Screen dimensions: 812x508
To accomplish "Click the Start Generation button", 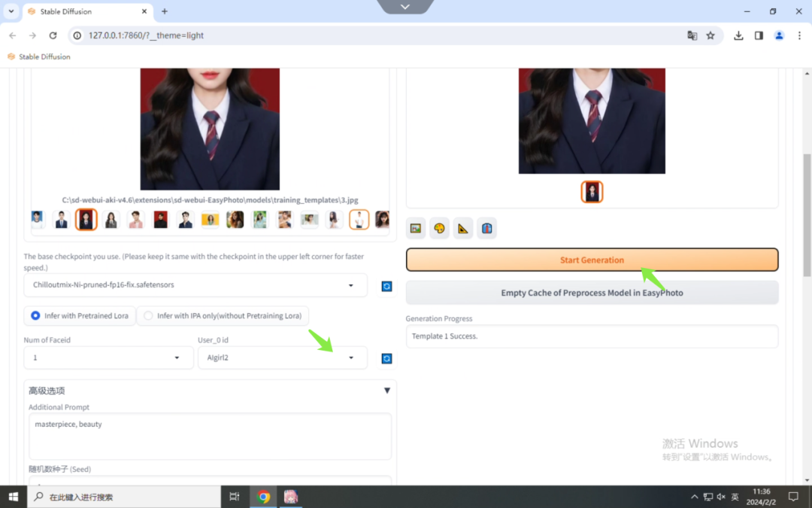I will point(592,260).
